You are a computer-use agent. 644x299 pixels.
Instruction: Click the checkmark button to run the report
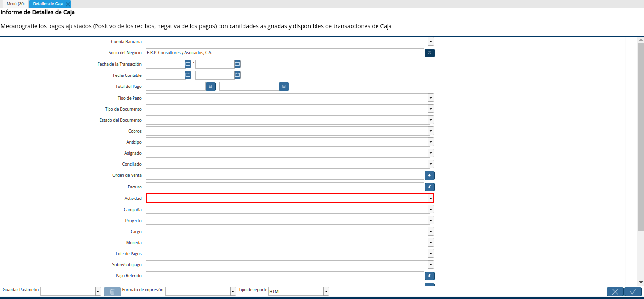point(632,291)
